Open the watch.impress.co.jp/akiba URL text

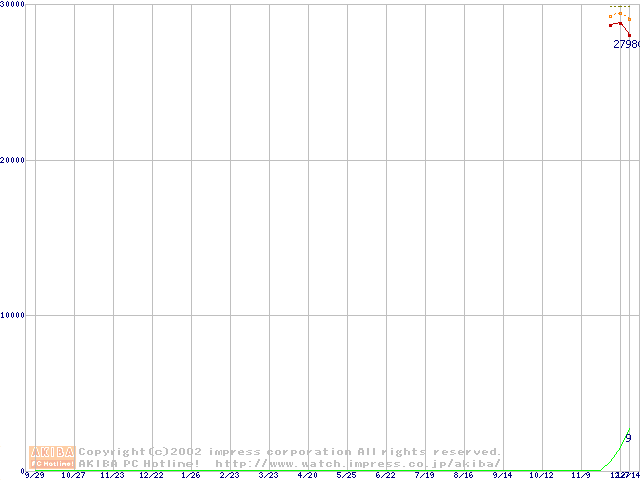[358, 463]
